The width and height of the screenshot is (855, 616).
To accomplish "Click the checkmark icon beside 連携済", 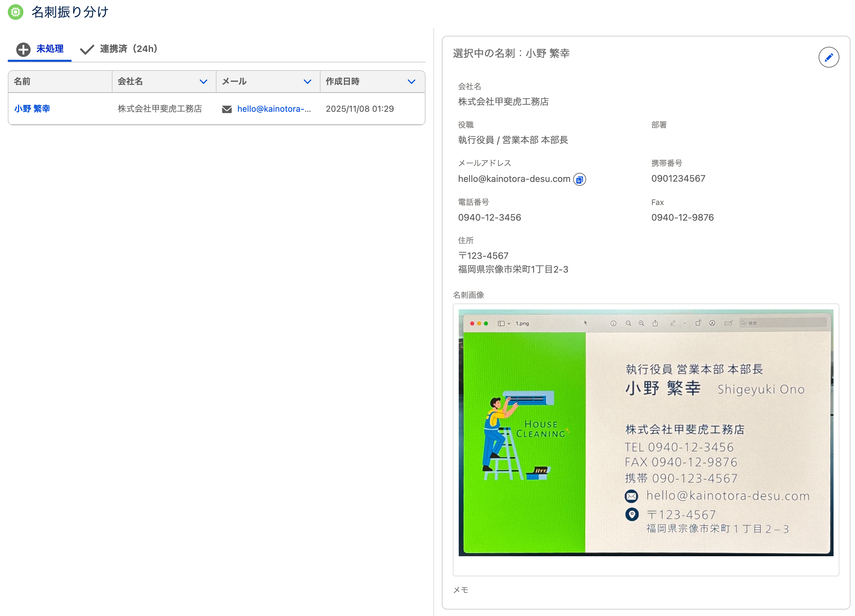I will 87,49.
